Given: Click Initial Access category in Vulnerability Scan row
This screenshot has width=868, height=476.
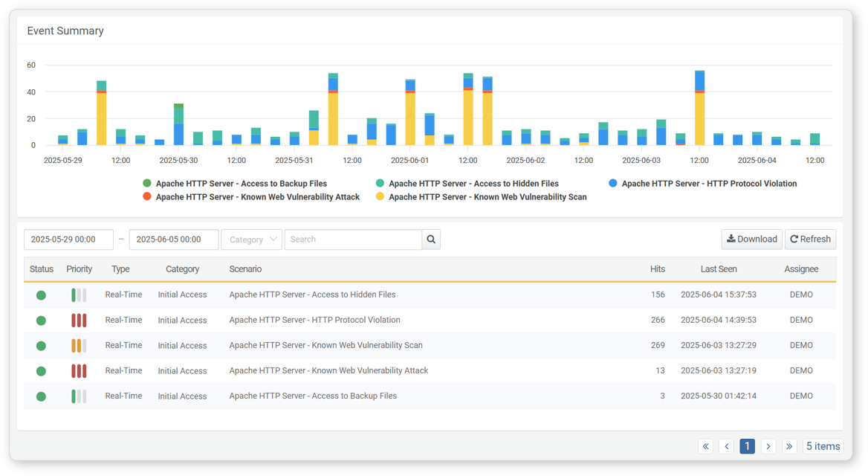Looking at the screenshot, I should click(182, 345).
